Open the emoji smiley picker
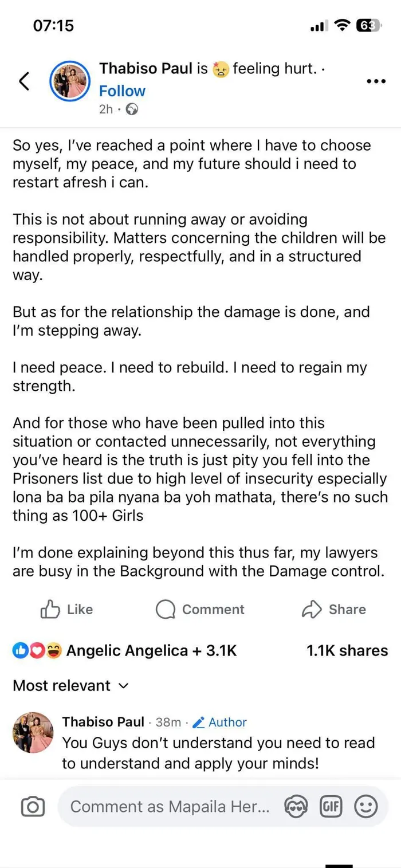This screenshot has width=401, height=868. click(366, 807)
